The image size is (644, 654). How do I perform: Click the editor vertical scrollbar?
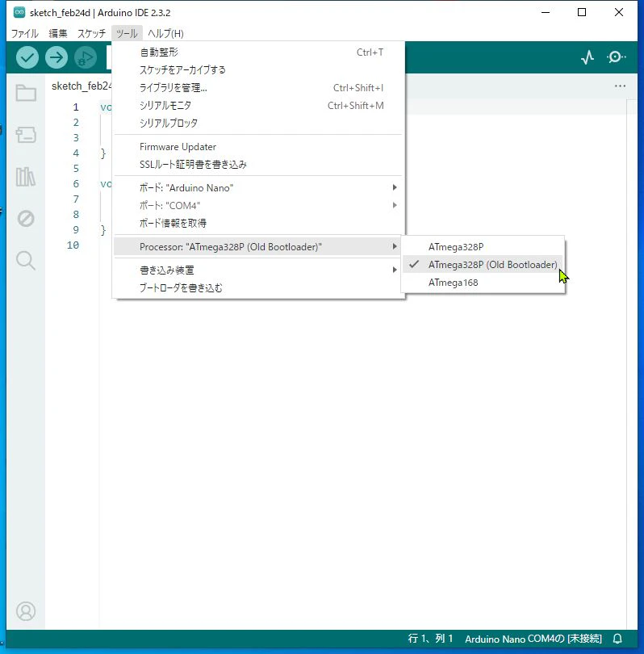point(632,363)
